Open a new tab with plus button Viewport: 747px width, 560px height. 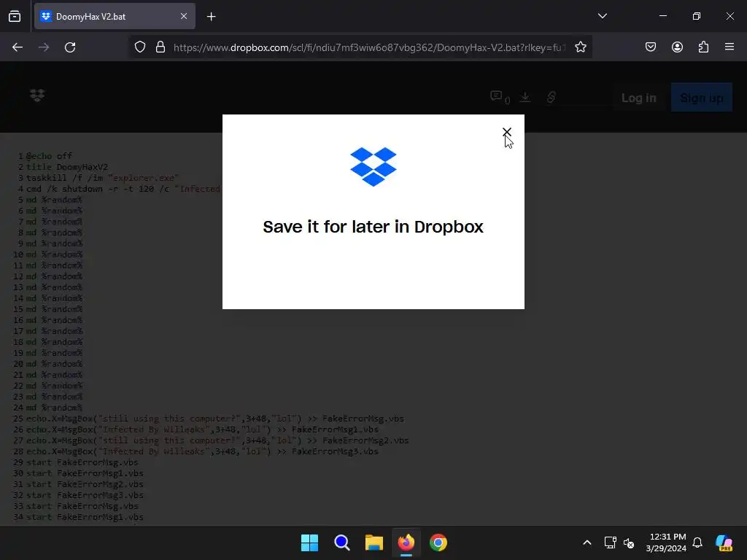[211, 17]
